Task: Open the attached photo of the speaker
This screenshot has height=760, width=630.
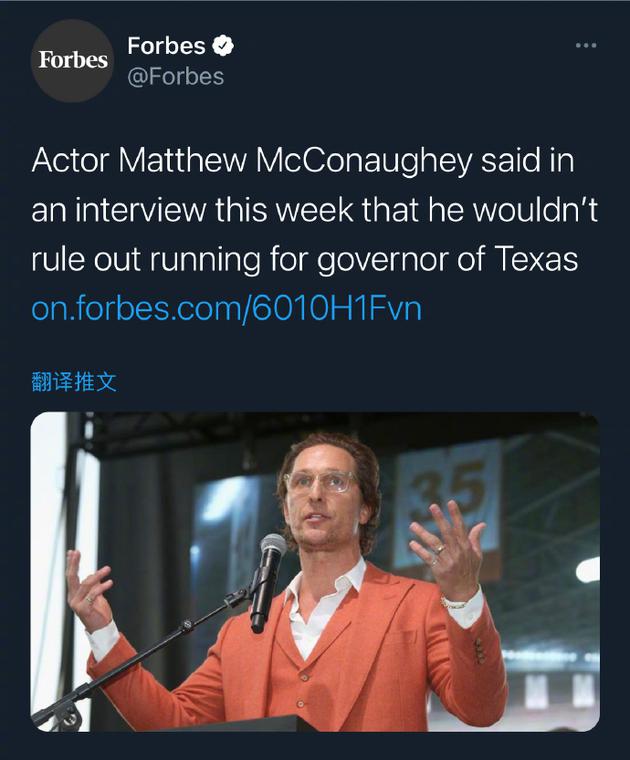Action: (x=315, y=572)
